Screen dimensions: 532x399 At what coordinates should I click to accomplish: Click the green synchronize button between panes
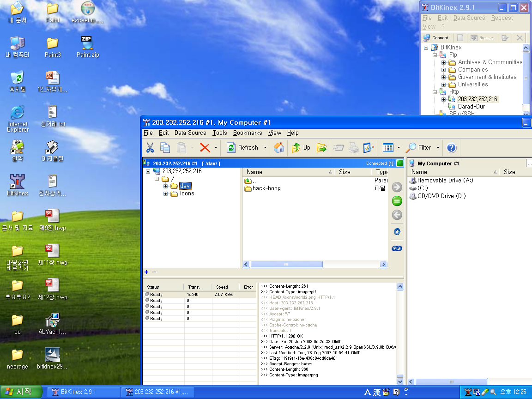(397, 201)
